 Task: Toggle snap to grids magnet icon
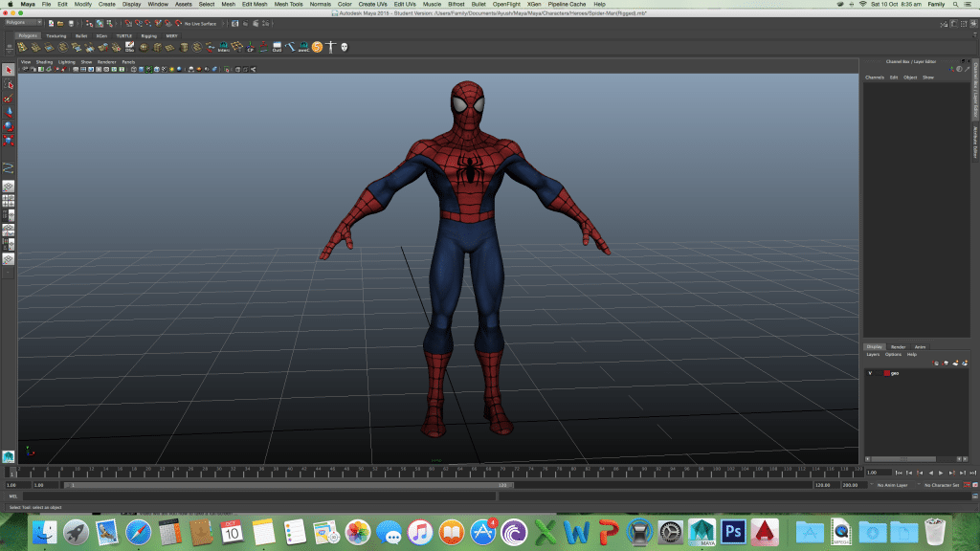click(128, 23)
